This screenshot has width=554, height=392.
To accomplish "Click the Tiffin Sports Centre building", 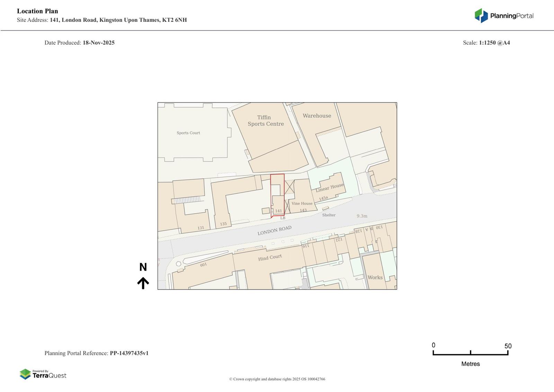I will point(266,121).
